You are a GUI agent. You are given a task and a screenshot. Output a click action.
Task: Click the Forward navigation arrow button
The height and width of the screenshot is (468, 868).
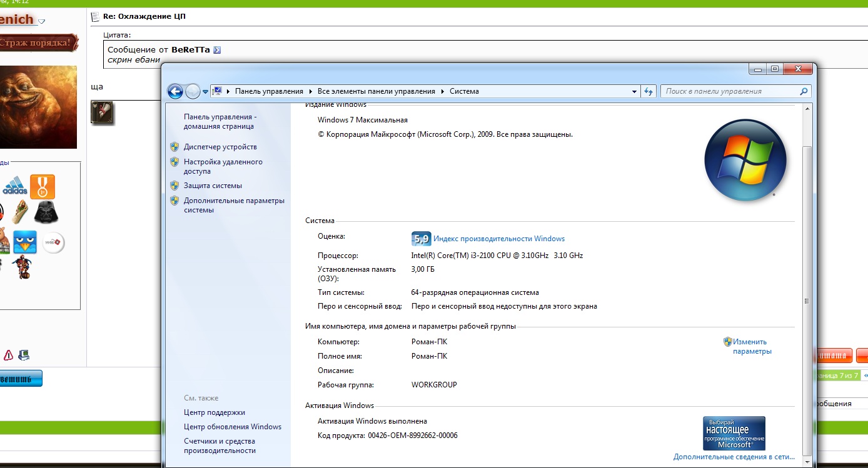[193, 92]
